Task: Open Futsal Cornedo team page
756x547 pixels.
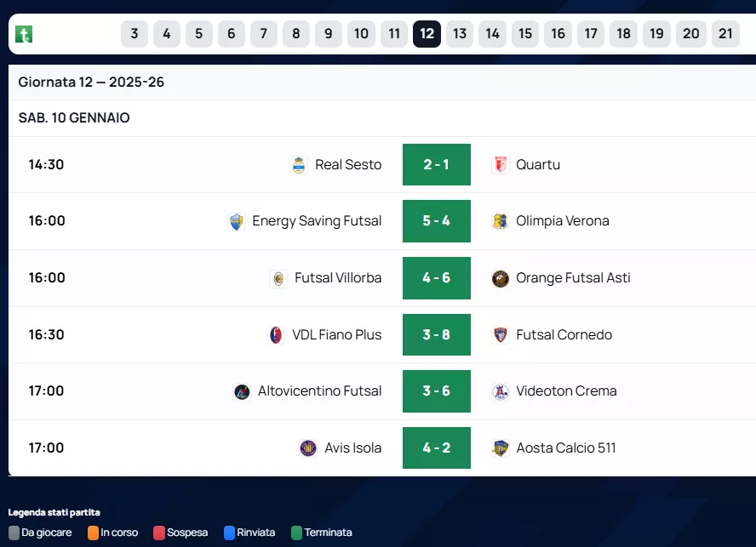Action: coord(564,335)
